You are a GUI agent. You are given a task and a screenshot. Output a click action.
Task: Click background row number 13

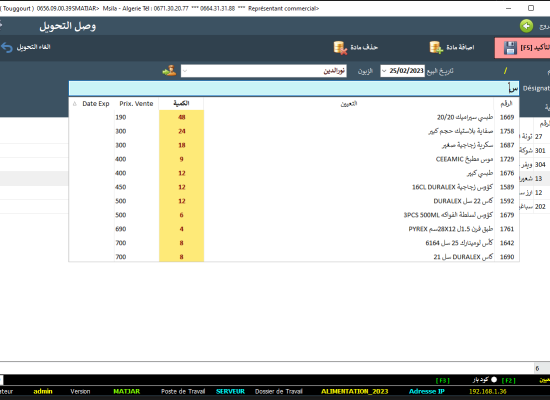pyautogui.click(x=538, y=179)
